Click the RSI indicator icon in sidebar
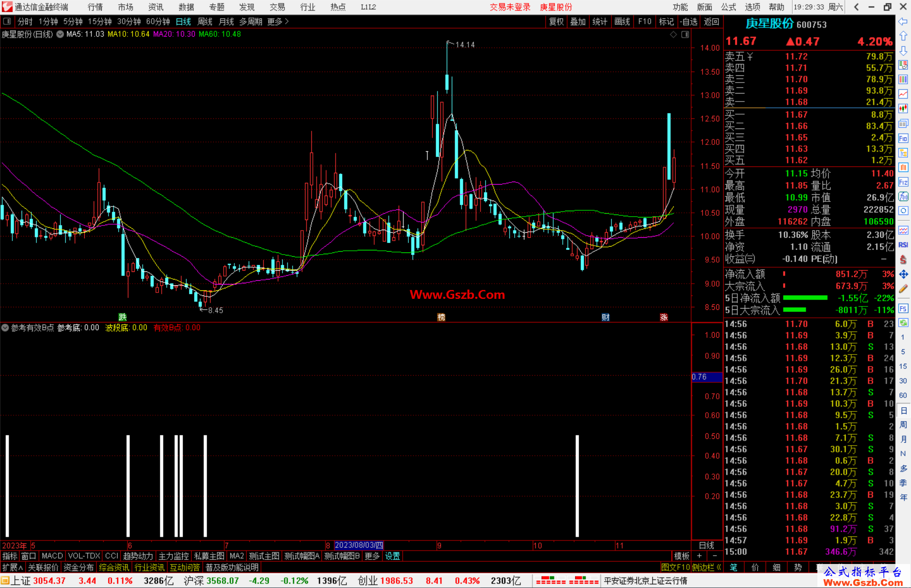Viewport: 911px width, 588px height. (x=903, y=245)
